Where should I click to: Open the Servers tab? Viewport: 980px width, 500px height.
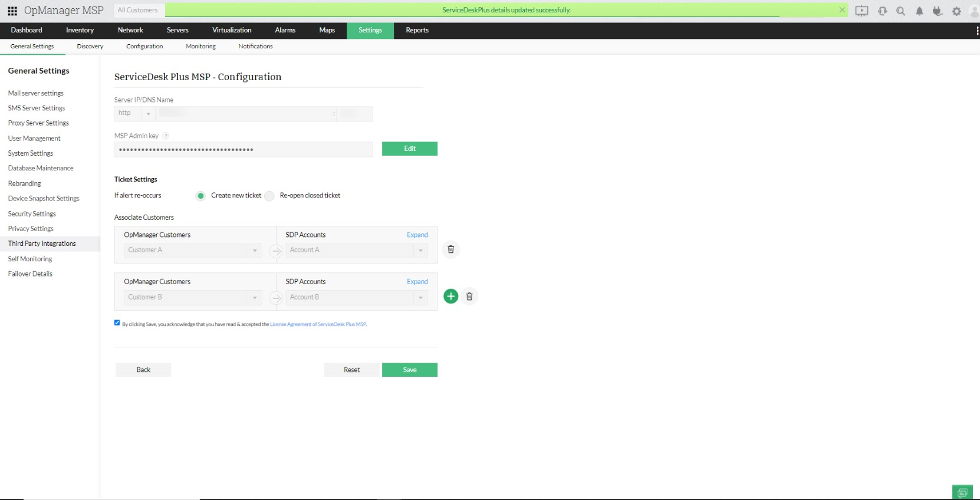[x=177, y=30]
